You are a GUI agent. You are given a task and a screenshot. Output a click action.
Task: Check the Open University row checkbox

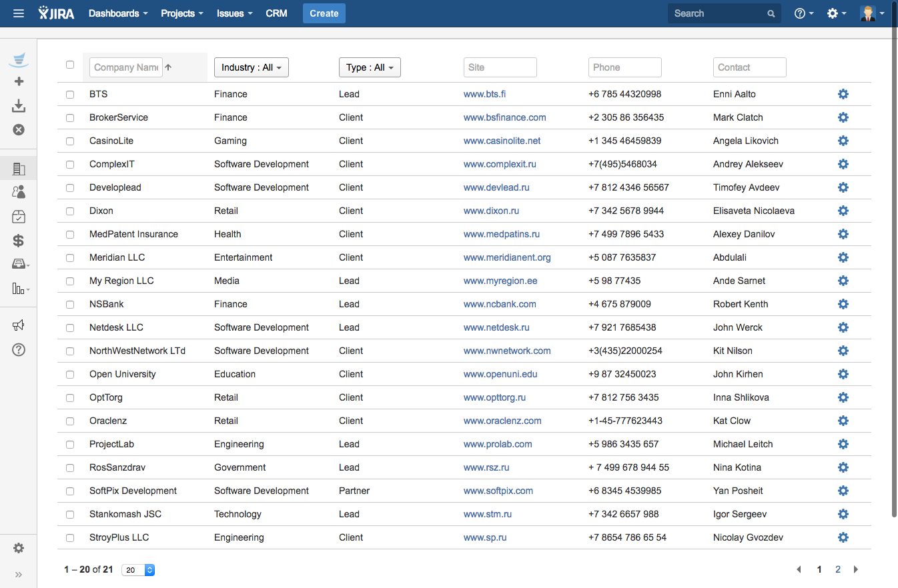70,375
